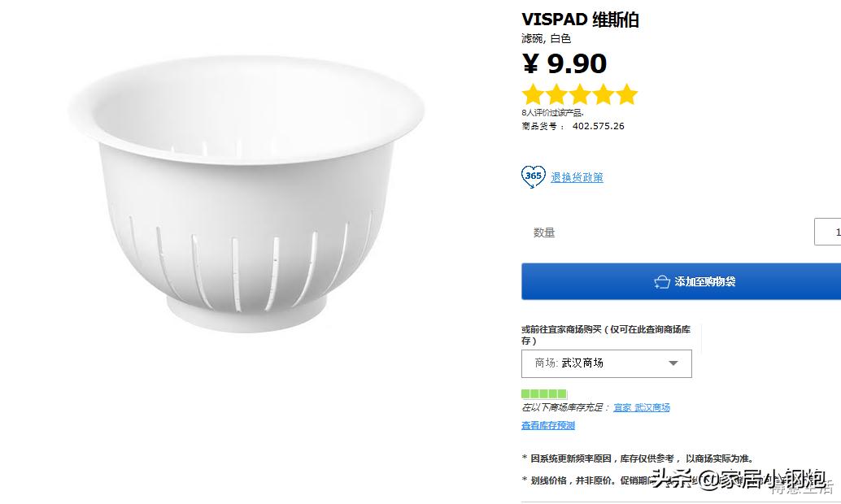841x504 pixels.
Task: Select the third star in the review rating
Action: click(580, 94)
